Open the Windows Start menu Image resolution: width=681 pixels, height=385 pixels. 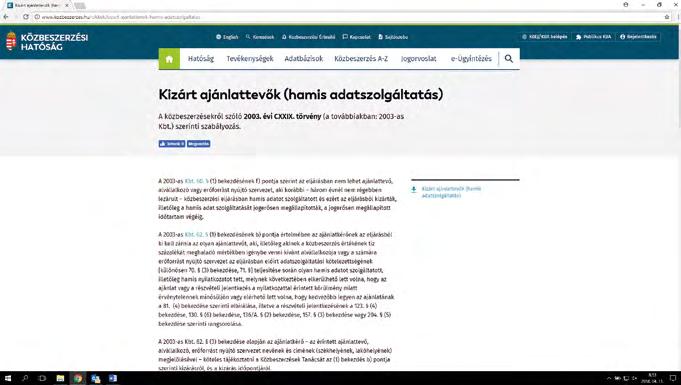pos(7,378)
